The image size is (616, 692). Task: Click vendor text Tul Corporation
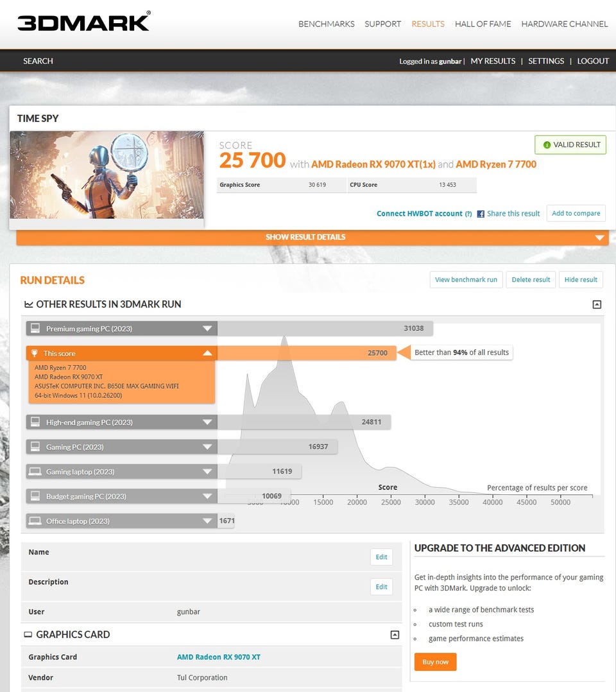click(202, 677)
